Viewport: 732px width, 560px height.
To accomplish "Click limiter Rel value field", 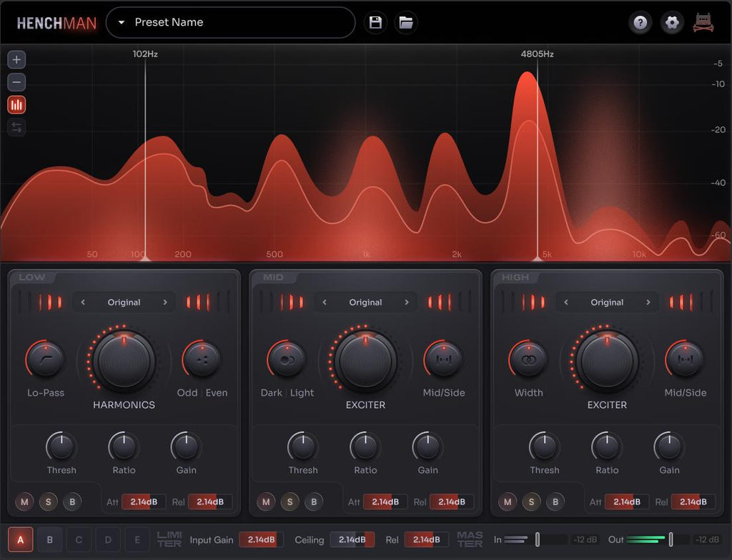I will [426, 540].
